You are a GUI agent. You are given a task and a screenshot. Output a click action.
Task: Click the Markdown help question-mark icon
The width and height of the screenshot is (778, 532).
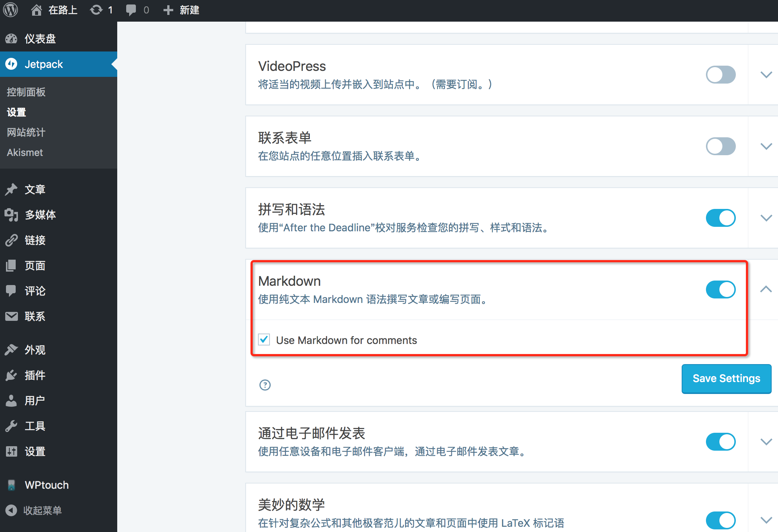point(265,385)
